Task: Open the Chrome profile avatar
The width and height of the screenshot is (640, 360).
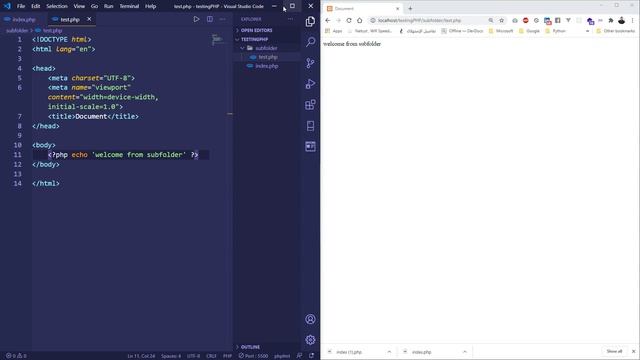Action: pos(622,20)
